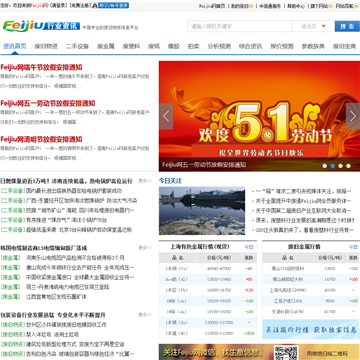The image size is (360, 360).
Task: Click the blue 搜索 button
Action: 347,26
